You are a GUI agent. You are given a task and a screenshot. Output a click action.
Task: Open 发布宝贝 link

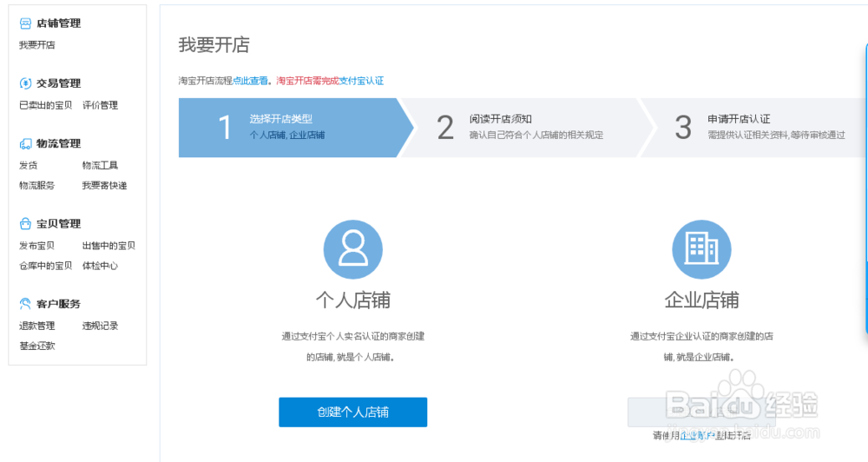click(37, 246)
